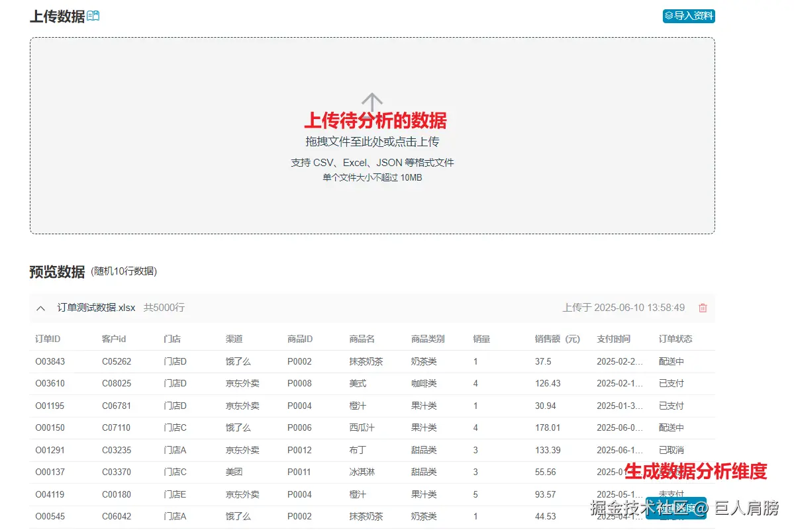Viewport: 794px width, 532px height.
Task: Click the 客户id column header
Action: point(113,339)
